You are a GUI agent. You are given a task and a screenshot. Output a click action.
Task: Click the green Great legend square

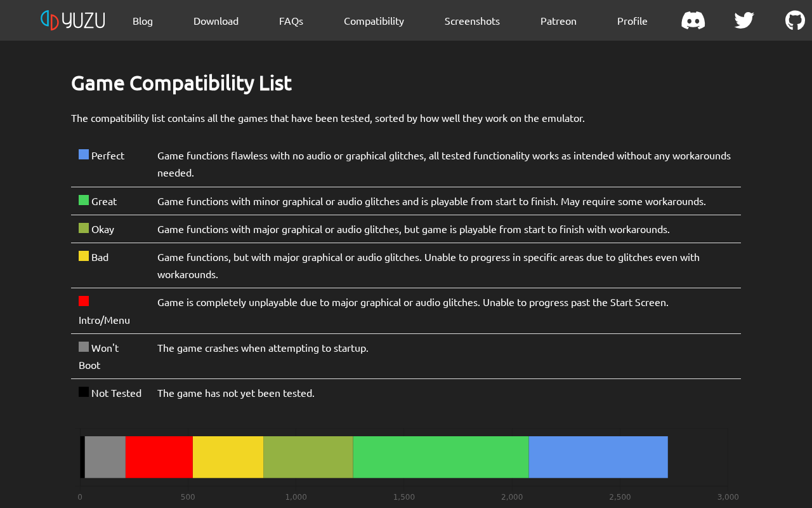point(84,200)
